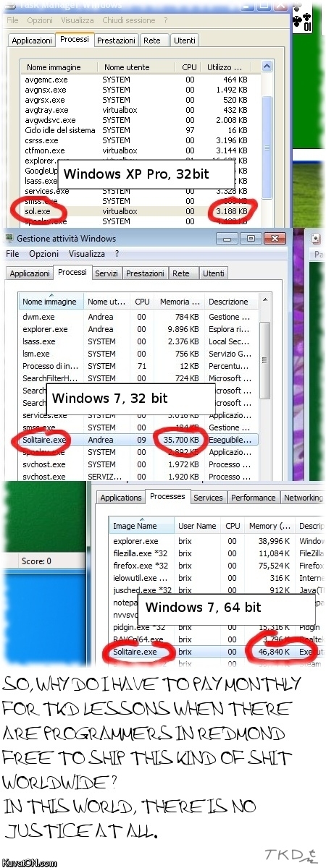The width and height of the screenshot is (326, 868).
Task: Switch to Applications tab in English Task Manager
Action: click(121, 498)
